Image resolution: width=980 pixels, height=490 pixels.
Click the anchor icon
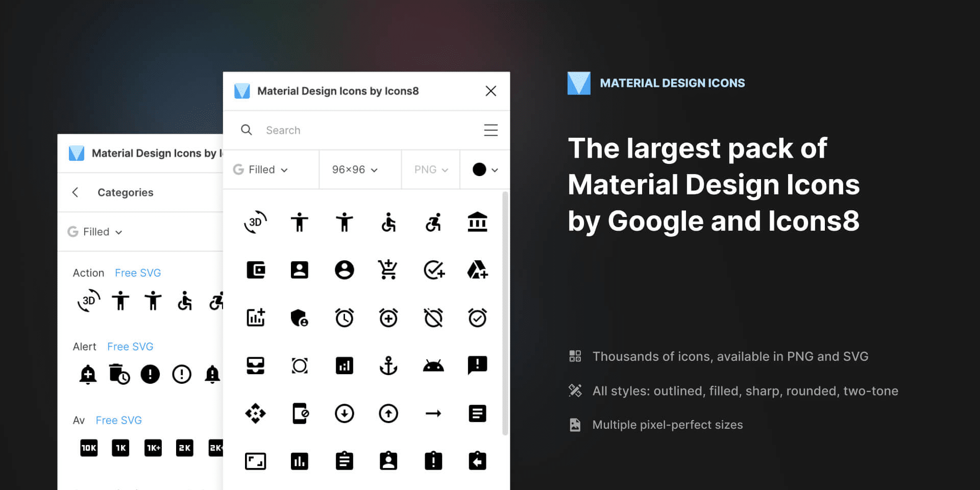(388, 365)
